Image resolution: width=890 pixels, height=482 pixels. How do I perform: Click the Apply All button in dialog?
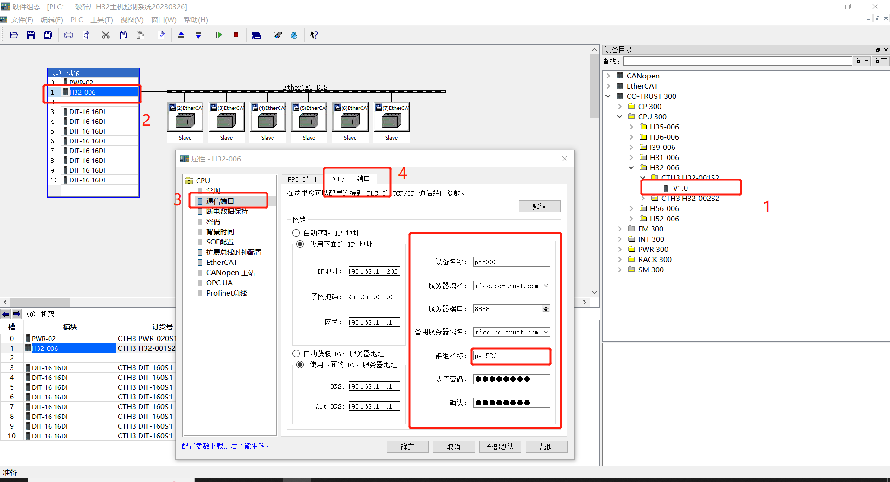tap(499, 446)
